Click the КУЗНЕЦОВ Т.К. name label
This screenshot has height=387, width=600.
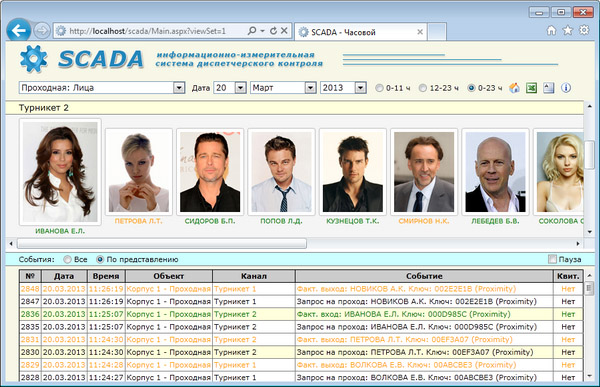352,221
